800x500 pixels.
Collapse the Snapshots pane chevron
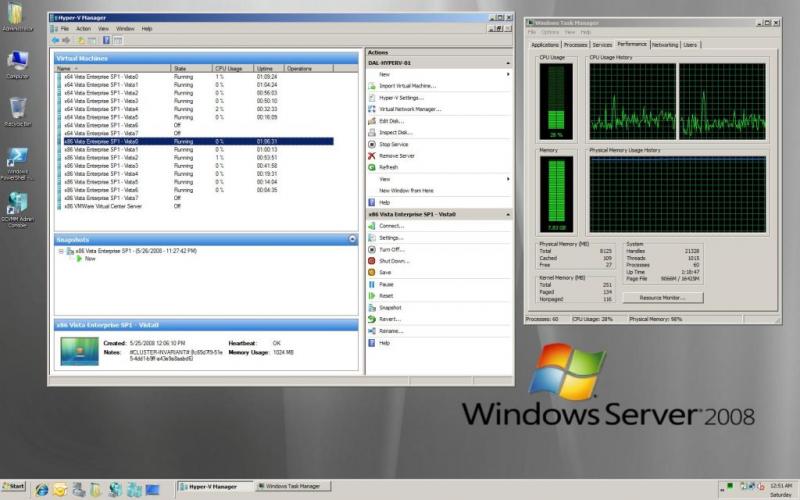pos(353,239)
